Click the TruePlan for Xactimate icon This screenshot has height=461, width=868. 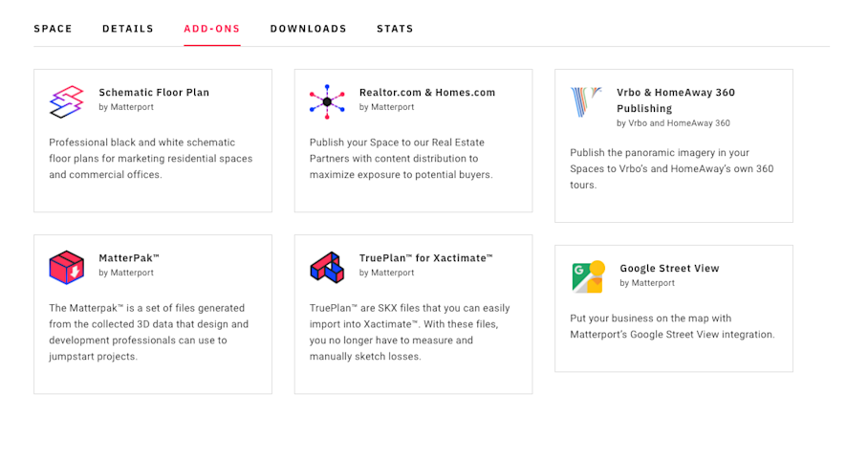click(327, 267)
